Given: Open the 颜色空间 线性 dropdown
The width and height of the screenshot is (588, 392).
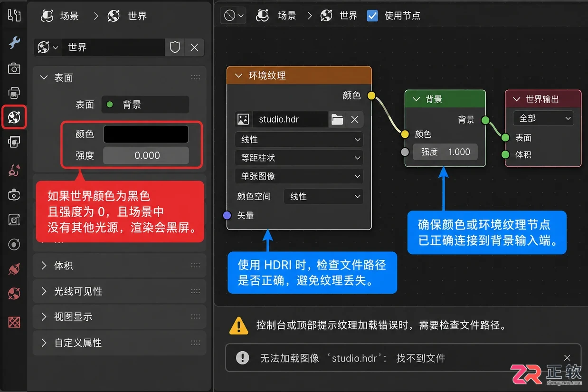Looking at the screenshot, I should tap(323, 196).
